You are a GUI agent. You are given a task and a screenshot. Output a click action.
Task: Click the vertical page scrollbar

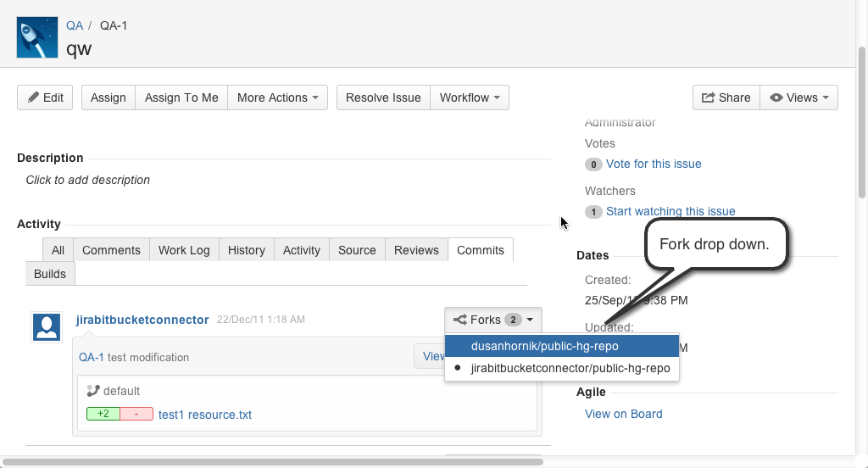coord(861,122)
